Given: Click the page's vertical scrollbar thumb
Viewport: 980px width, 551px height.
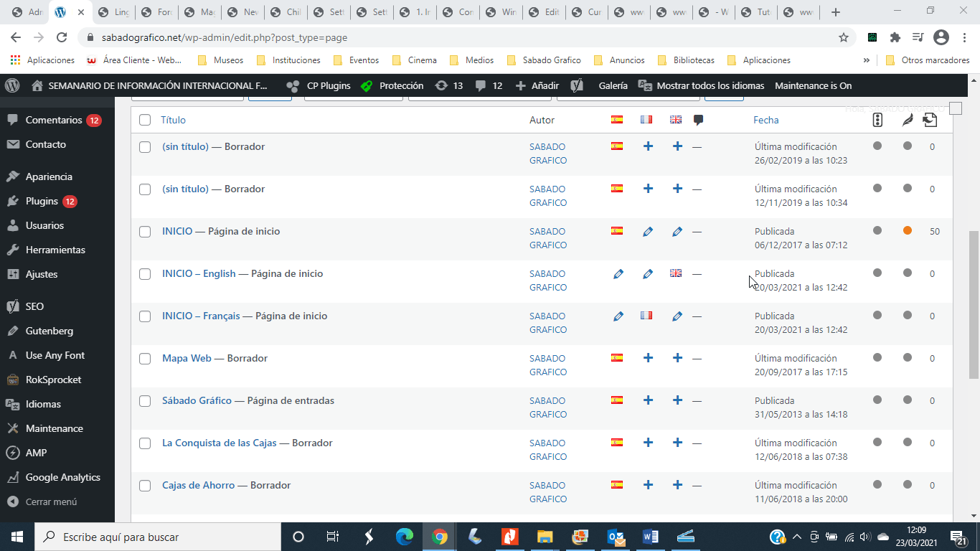Looking at the screenshot, I should click(x=974, y=305).
